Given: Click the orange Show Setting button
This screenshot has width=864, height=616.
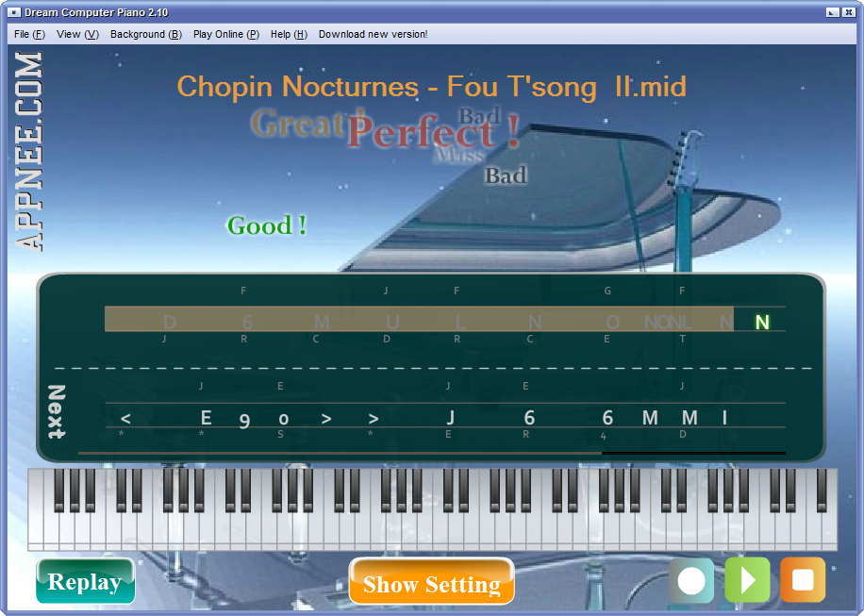Looking at the screenshot, I should 431,581.
